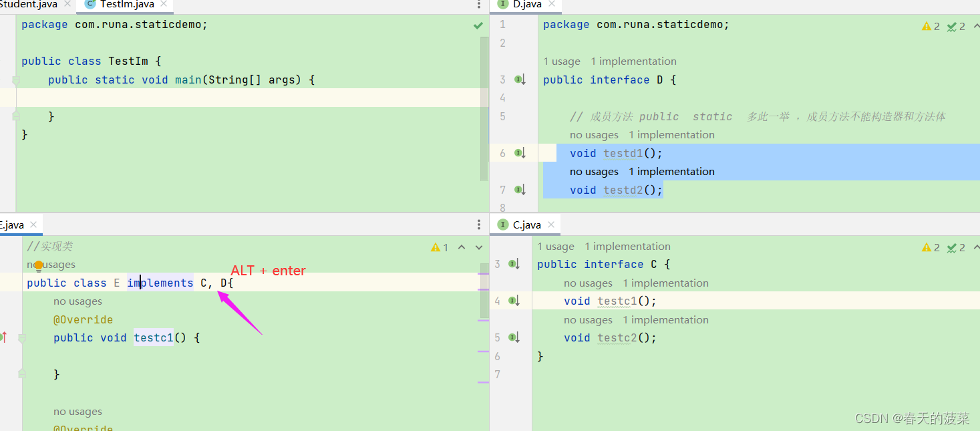Open the three-dot editor menu above TestIm.java

pos(478,5)
